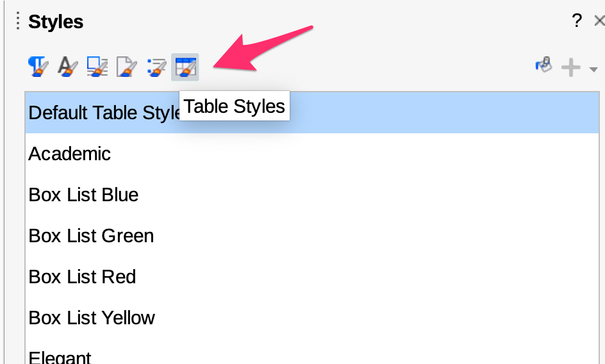605x364 pixels.
Task: Switch to Character Styles
Action: point(67,66)
